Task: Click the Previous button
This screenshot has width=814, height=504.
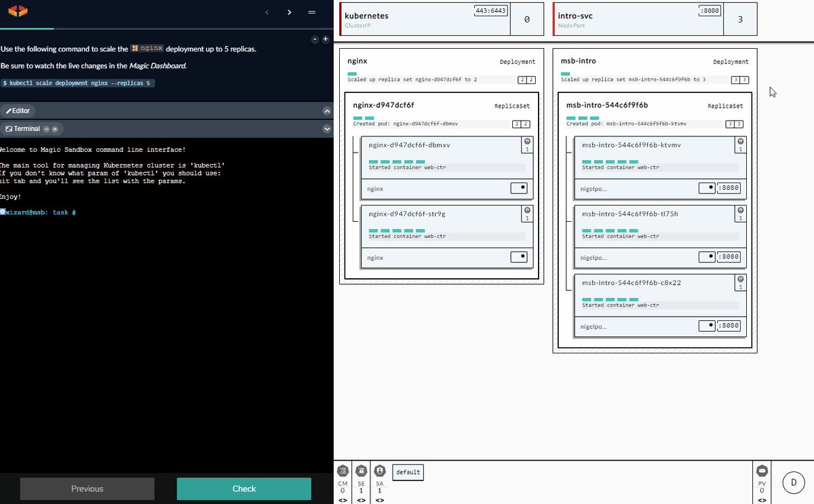Action: [88, 488]
